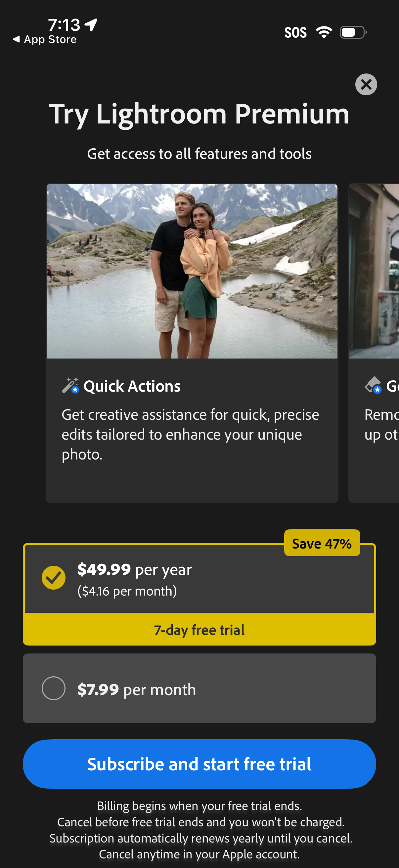The image size is (399, 868).
Task: Click the Wi-Fi status icon
Action: (323, 32)
